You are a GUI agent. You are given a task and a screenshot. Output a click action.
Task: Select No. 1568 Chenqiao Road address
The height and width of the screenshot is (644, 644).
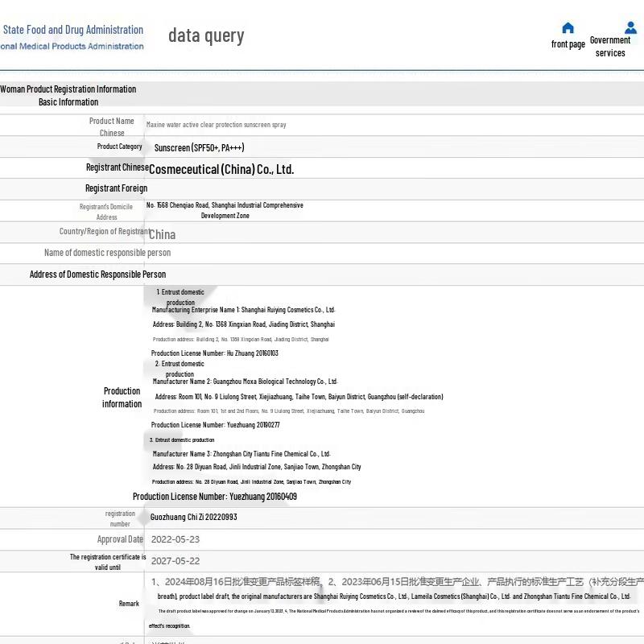pos(225,210)
